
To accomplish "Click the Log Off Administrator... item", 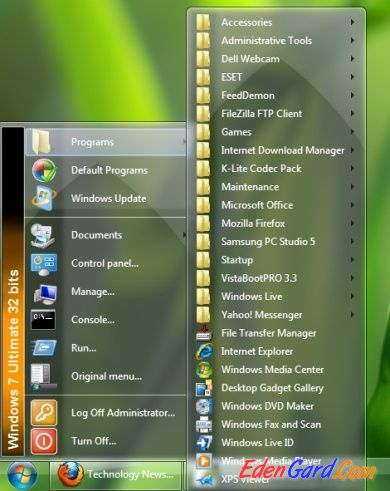I will (106, 413).
